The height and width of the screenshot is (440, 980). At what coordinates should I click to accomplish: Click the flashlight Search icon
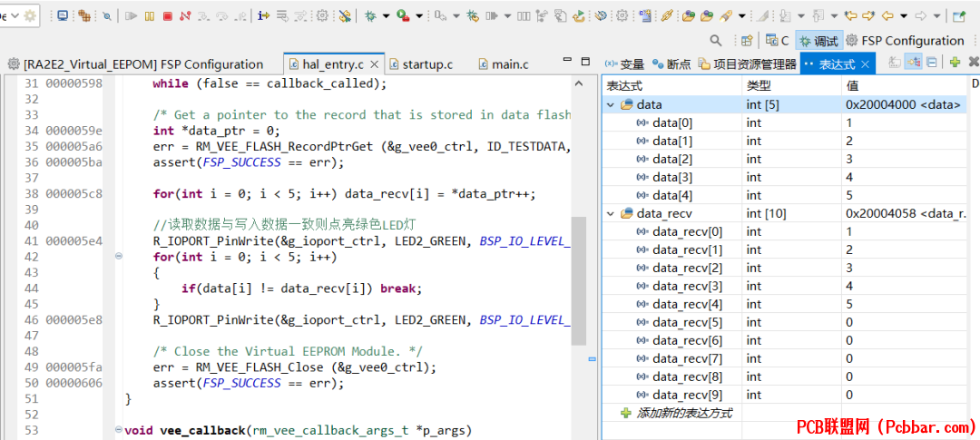pyautogui.click(x=726, y=16)
